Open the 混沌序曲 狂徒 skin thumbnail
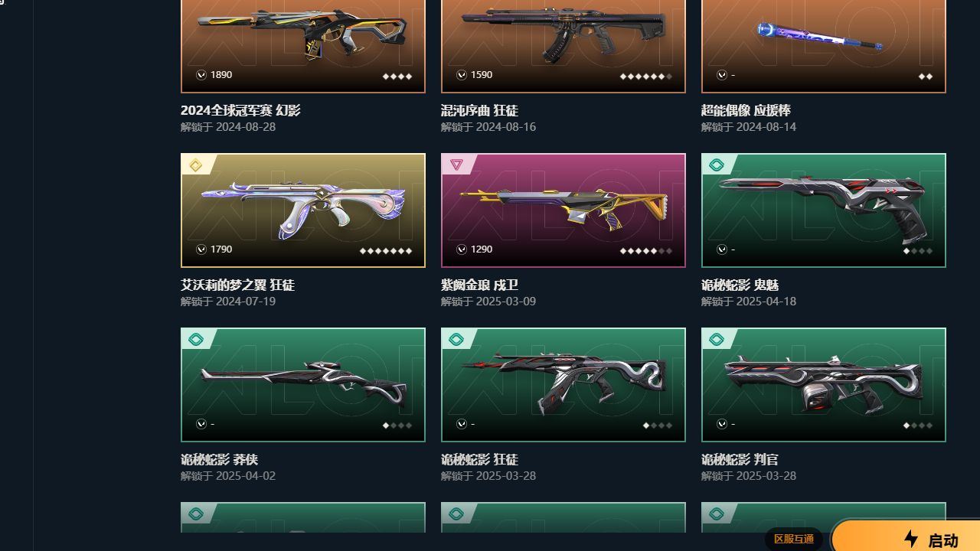Viewport: 980px width, 551px height. coord(563,46)
